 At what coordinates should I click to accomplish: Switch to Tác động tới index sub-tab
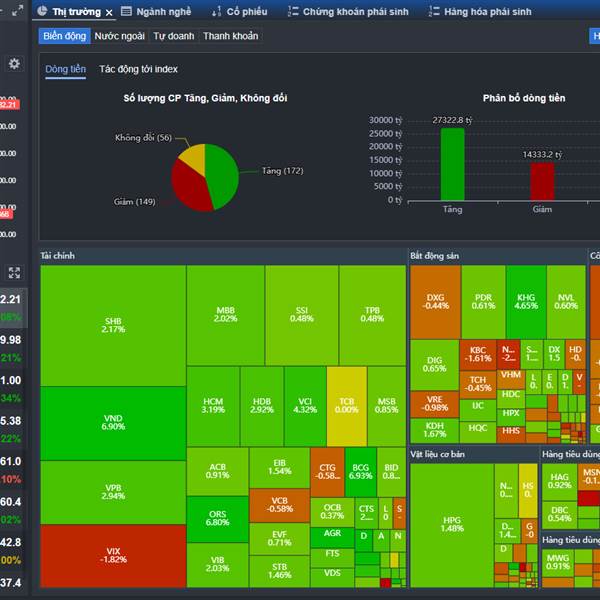(139, 69)
